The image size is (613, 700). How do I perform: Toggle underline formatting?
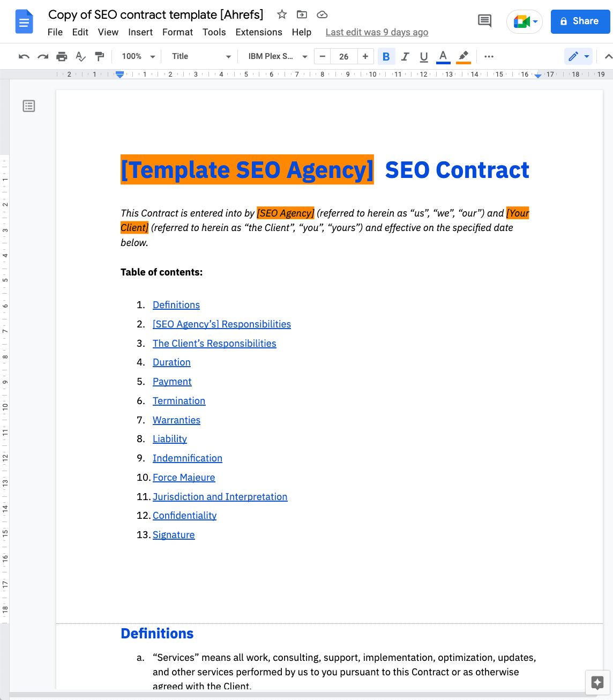pos(423,56)
